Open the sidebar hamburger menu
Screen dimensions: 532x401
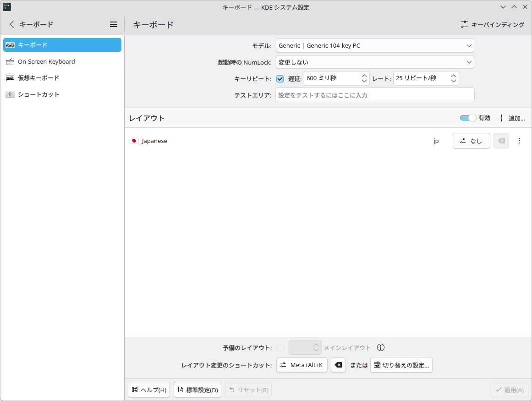click(114, 24)
